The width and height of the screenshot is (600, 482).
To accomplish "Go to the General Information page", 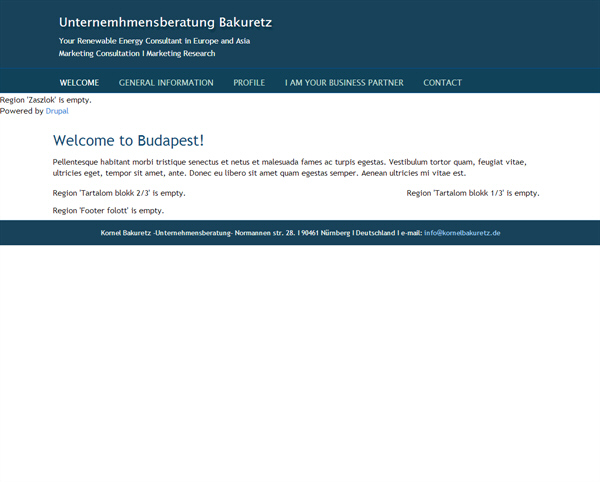I will [166, 83].
